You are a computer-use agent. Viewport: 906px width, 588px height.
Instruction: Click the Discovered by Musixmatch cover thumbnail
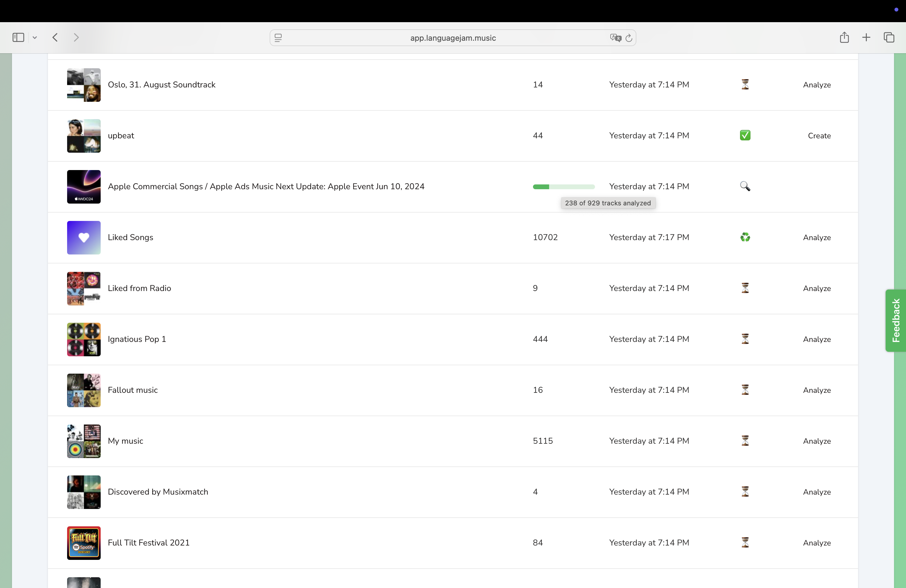pos(84,492)
